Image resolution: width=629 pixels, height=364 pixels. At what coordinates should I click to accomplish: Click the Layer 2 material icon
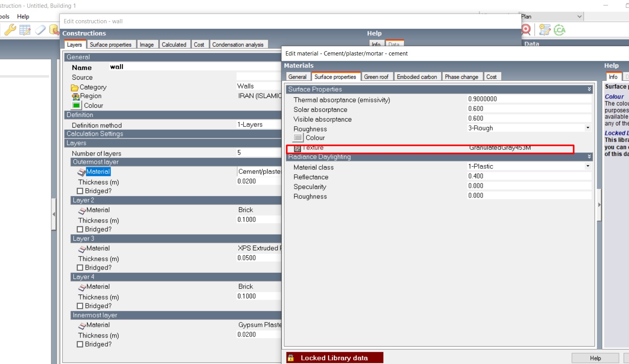pyautogui.click(x=82, y=211)
